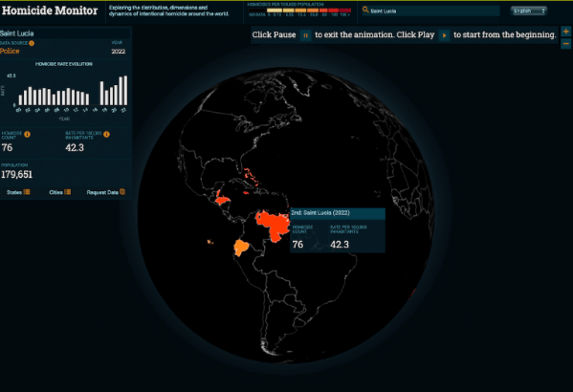Select the red Bahamas islands on the globe
Screen dimensions: 573x392
pyautogui.click(x=251, y=177)
